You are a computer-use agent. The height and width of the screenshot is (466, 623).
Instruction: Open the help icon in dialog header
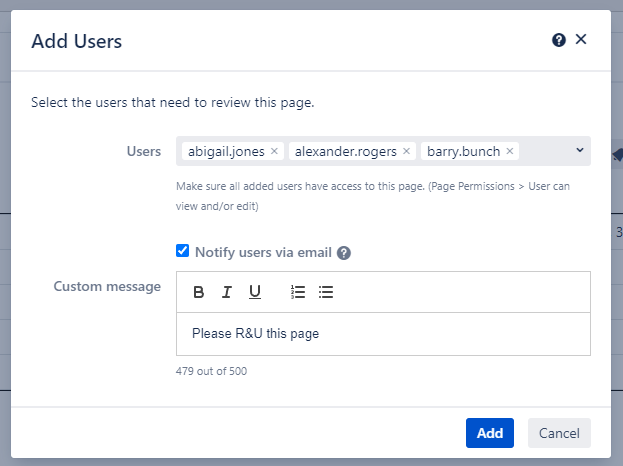(x=559, y=40)
